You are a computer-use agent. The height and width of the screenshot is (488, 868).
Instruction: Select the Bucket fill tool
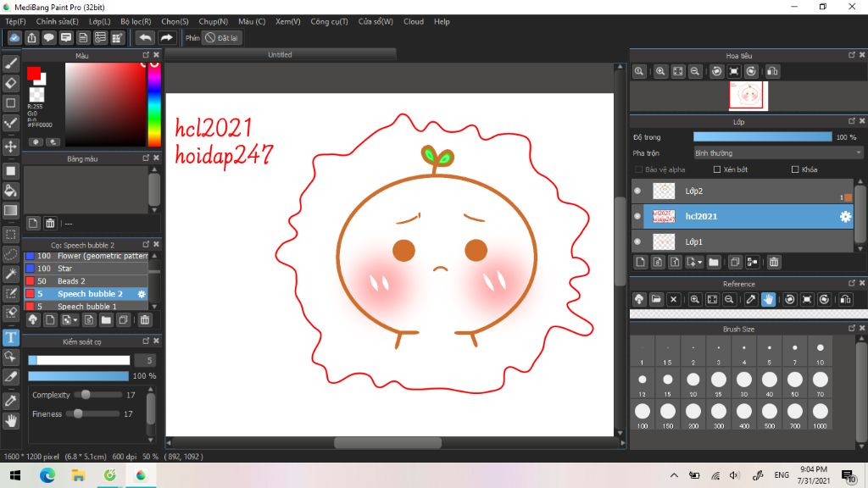coord(10,191)
